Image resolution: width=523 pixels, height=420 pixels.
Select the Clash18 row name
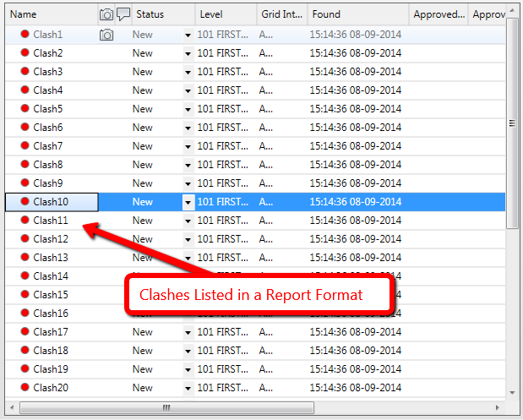click(51, 350)
